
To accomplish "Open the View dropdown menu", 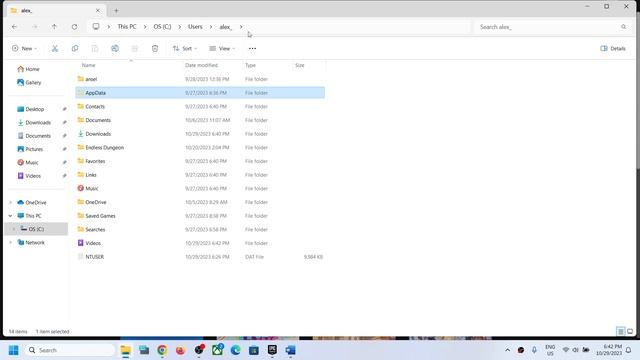I will click(222, 49).
